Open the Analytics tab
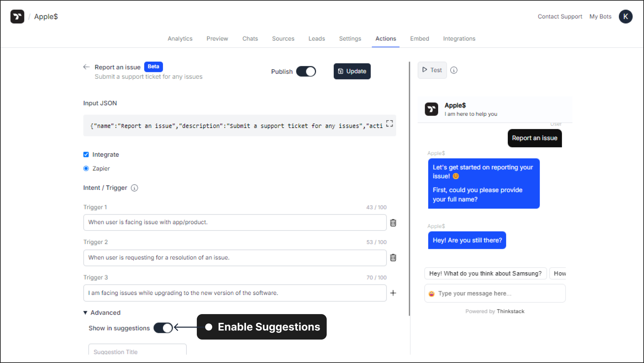644x363 pixels. coord(180,39)
